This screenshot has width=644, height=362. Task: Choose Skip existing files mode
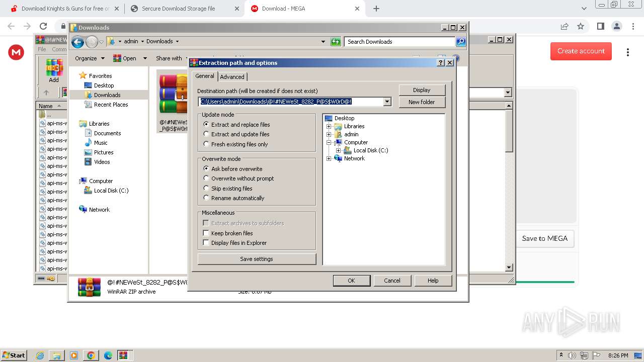[228, 189]
